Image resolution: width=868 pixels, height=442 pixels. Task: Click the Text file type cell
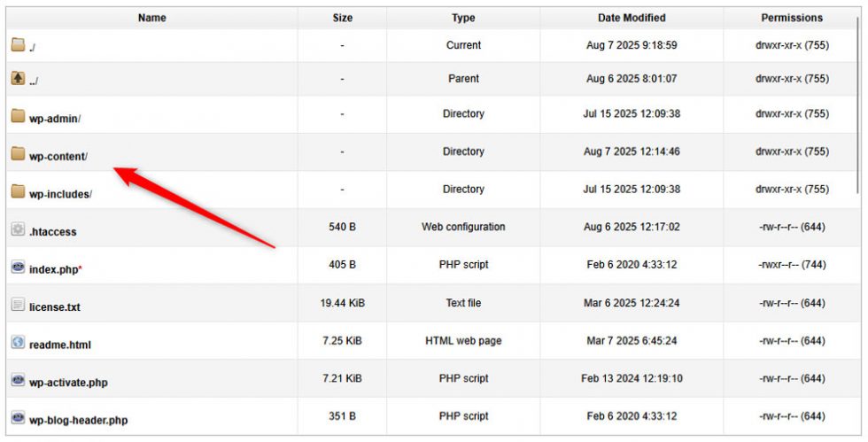point(463,303)
